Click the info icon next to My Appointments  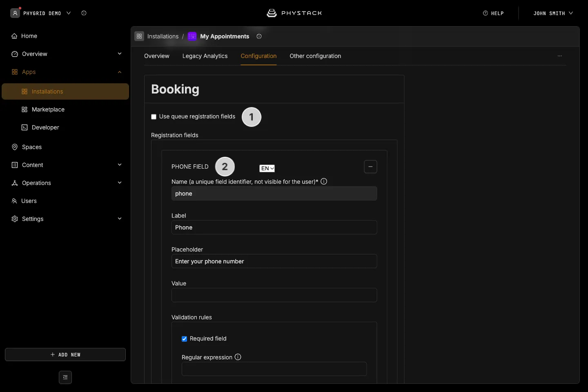click(259, 36)
